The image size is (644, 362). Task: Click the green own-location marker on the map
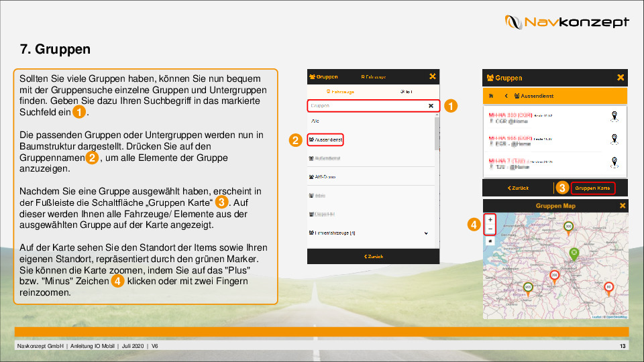[574, 253]
